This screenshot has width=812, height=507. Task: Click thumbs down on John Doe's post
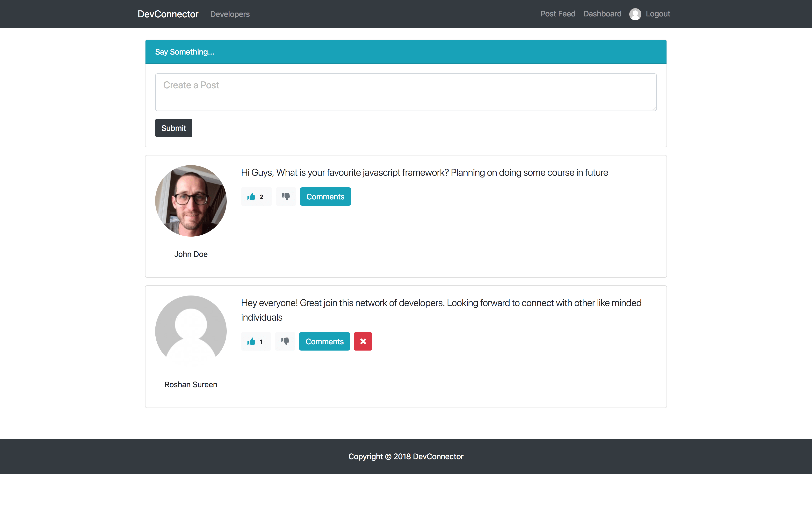(286, 197)
